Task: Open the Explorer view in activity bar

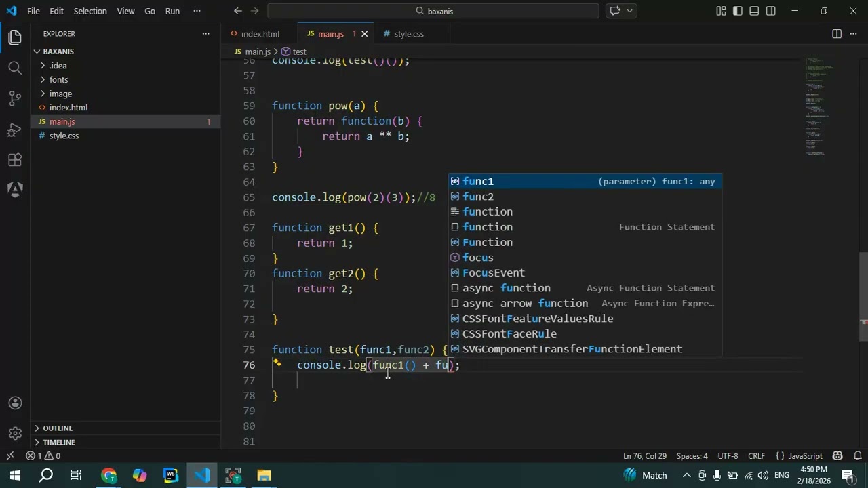Action: (15, 38)
